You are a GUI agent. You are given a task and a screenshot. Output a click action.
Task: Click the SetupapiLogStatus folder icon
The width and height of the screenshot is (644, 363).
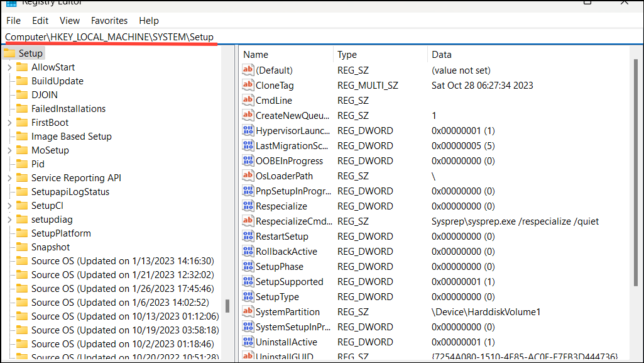click(x=22, y=192)
